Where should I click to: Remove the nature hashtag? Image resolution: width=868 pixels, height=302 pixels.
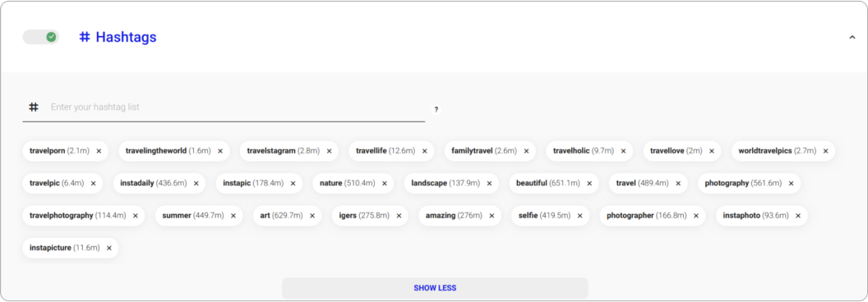[x=384, y=183]
